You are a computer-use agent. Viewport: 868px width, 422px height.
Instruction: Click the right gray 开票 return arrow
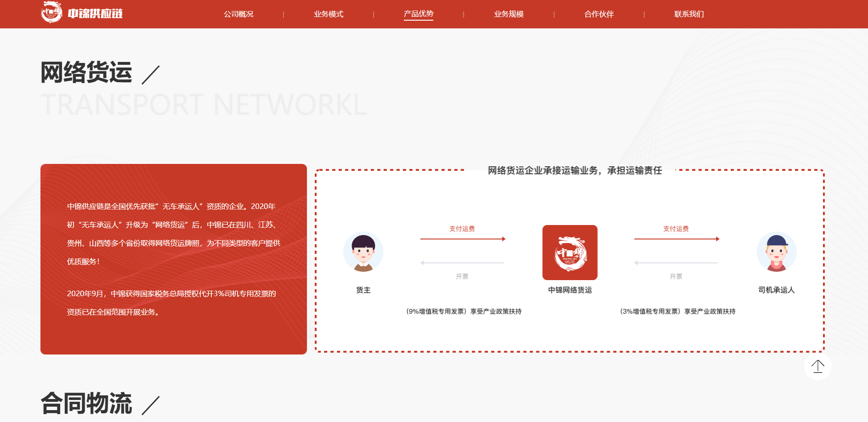(676, 263)
